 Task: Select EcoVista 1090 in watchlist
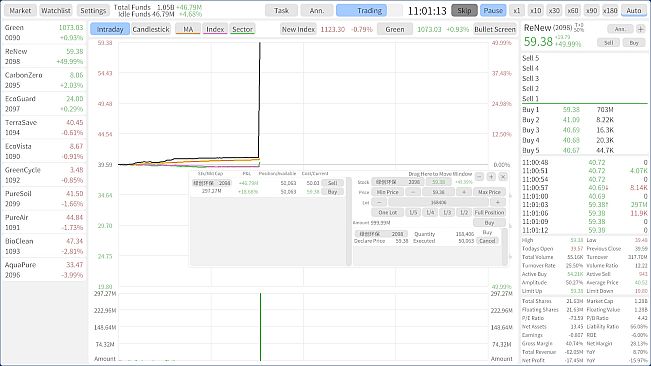point(44,151)
